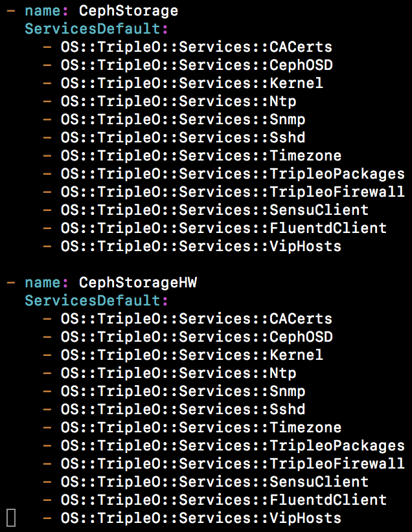This screenshot has width=412, height=532.
Task: Click the Snmp line under CephStorageHW
Action: [183, 392]
